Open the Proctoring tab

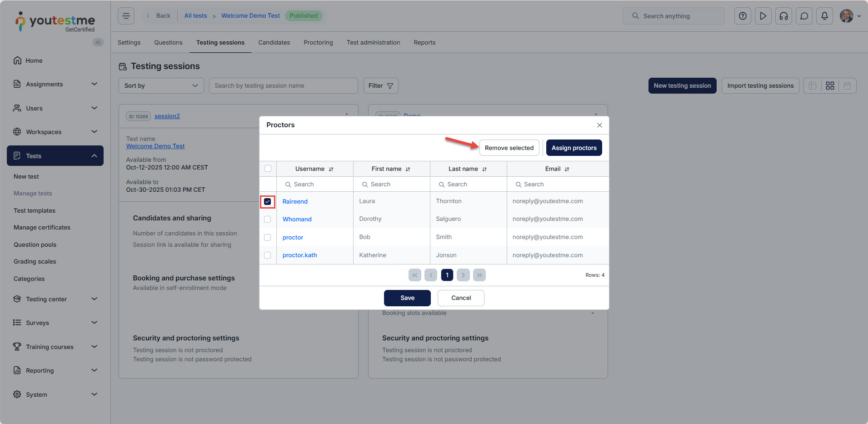318,43
